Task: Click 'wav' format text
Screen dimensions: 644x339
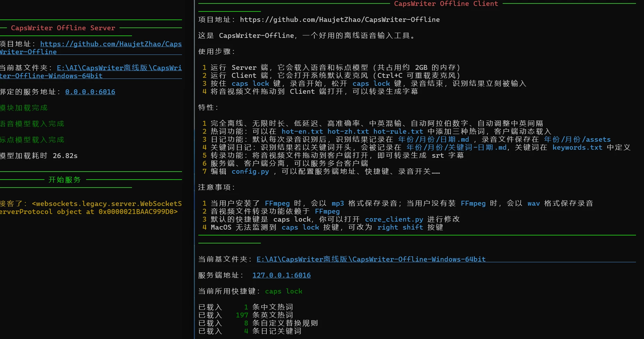Action: 534,204
